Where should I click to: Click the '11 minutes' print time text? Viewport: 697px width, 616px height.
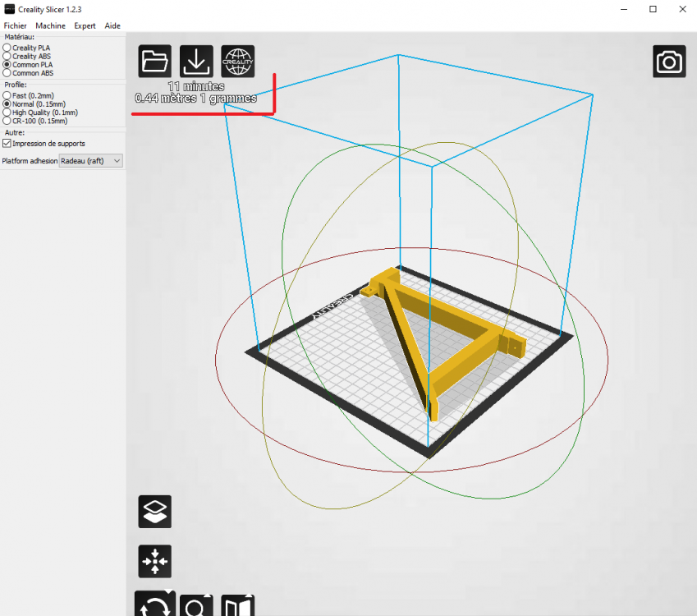[x=196, y=86]
